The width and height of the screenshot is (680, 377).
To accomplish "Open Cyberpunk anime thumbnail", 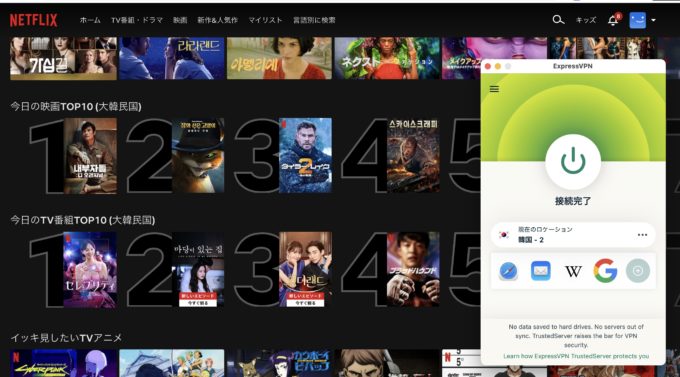I will coord(63,363).
